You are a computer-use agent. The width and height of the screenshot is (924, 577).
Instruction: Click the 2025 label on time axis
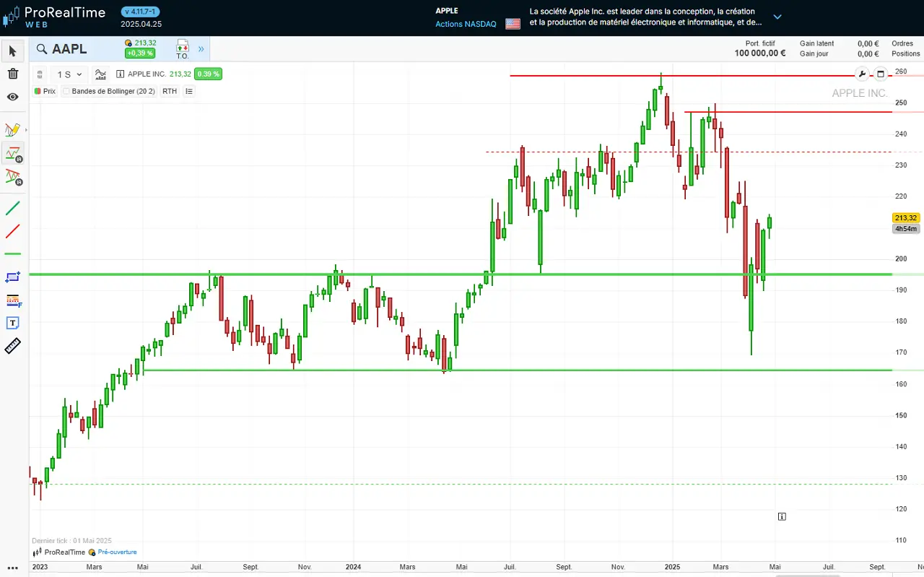pyautogui.click(x=672, y=568)
